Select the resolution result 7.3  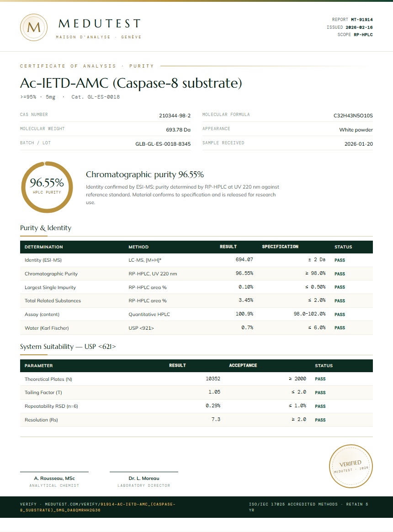tap(216, 419)
